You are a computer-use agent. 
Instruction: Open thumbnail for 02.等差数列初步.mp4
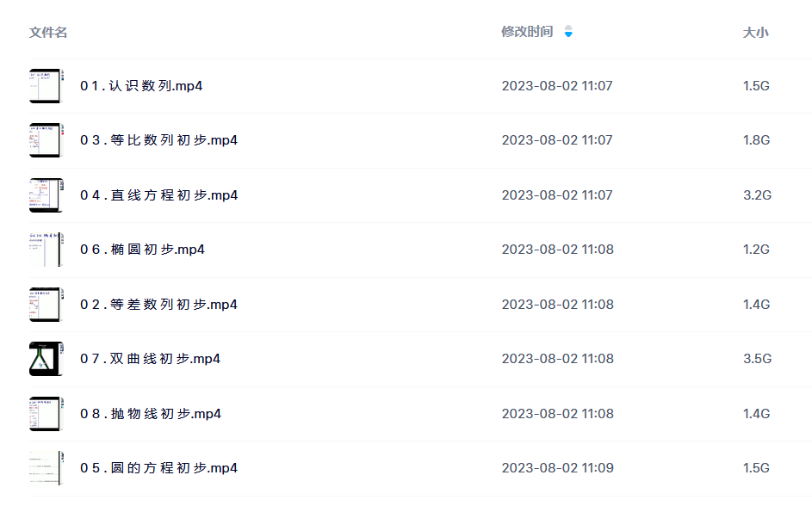(x=46, y=305)
